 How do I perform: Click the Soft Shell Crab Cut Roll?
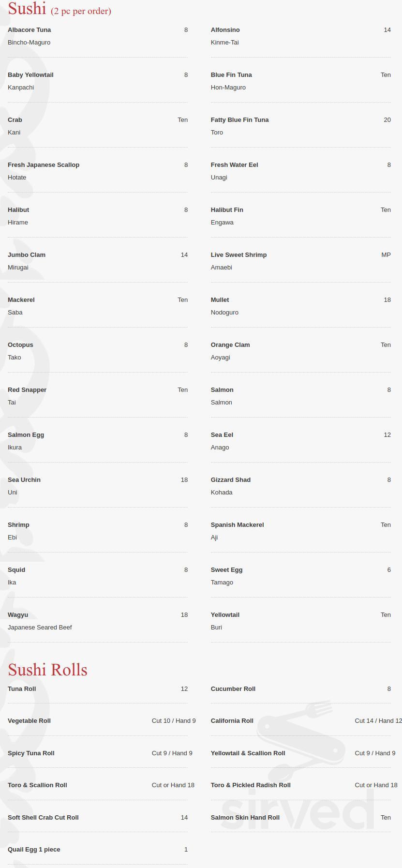(x=43, y=818)
